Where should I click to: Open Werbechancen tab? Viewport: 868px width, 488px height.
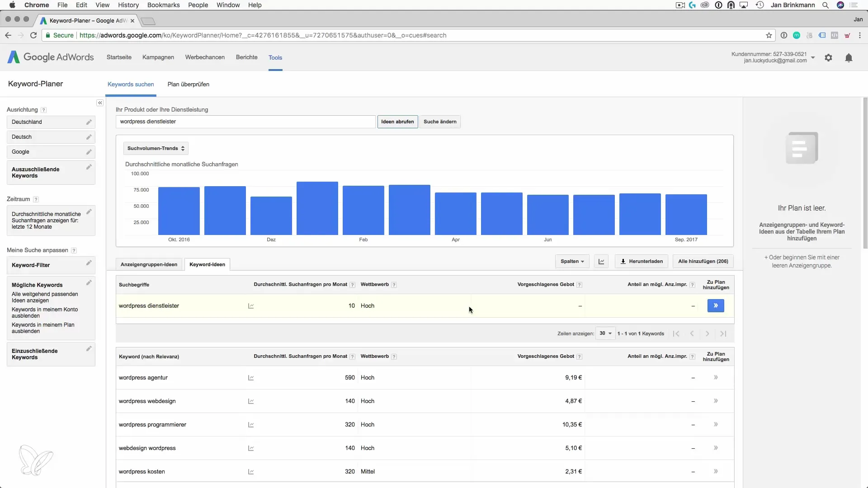[x=205, y=57]
